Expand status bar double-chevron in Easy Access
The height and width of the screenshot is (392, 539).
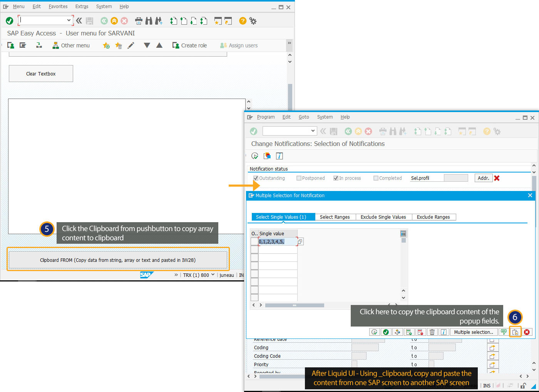pyautogui.click(x=176, y=275)
